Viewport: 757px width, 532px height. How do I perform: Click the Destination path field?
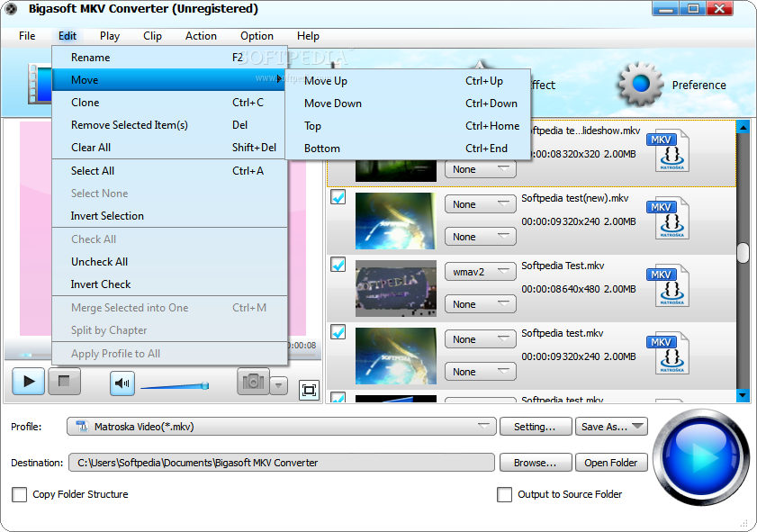point(282,463)
